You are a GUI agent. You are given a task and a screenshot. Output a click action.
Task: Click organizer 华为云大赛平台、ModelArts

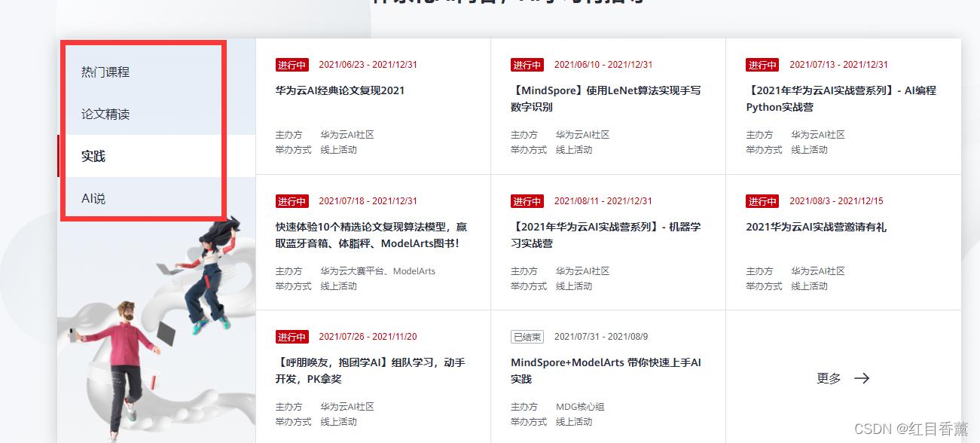378,271
